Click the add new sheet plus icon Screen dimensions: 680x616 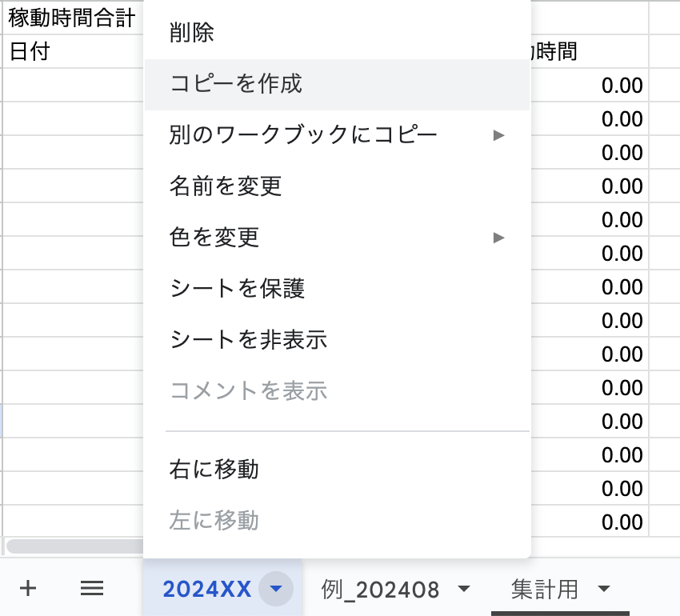(x=28, y=589)
